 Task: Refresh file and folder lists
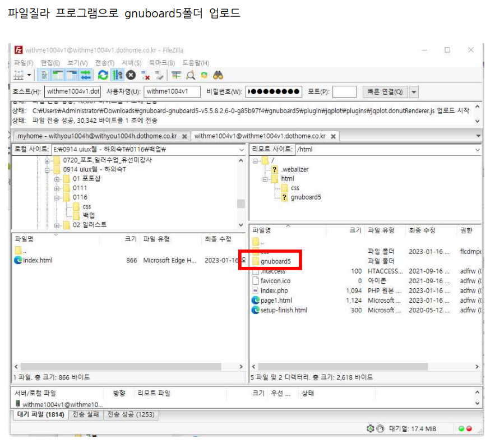click(103, 75)
